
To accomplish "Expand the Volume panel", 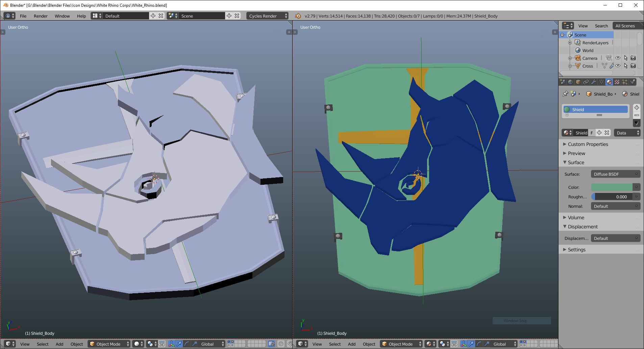I will coord(576,218).
